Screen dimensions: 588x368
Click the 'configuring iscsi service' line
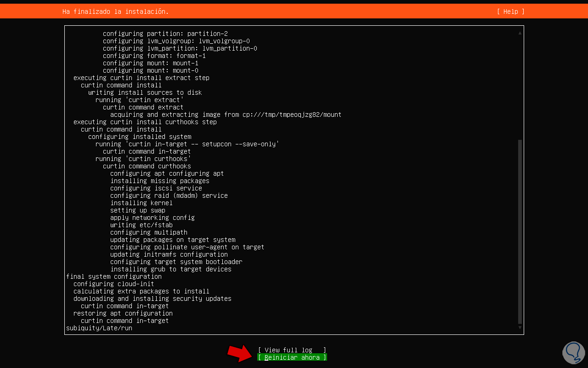(156, 188)
